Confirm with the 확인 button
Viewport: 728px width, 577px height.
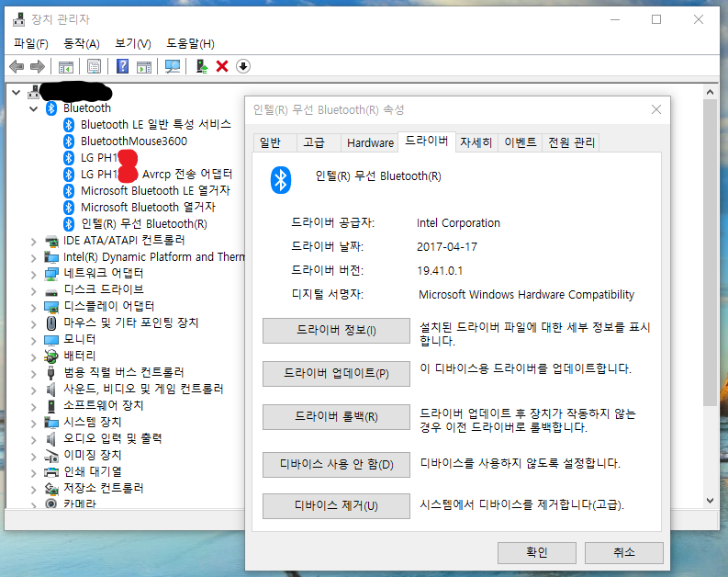click(x=537, y=552)
